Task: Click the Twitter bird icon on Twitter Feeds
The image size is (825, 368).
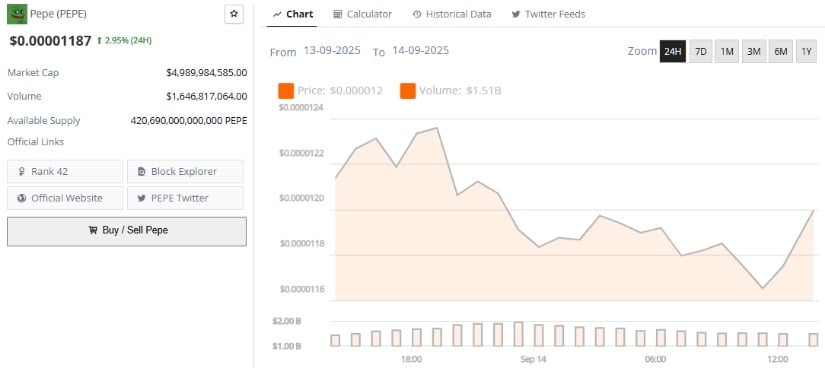Action: 516,14
